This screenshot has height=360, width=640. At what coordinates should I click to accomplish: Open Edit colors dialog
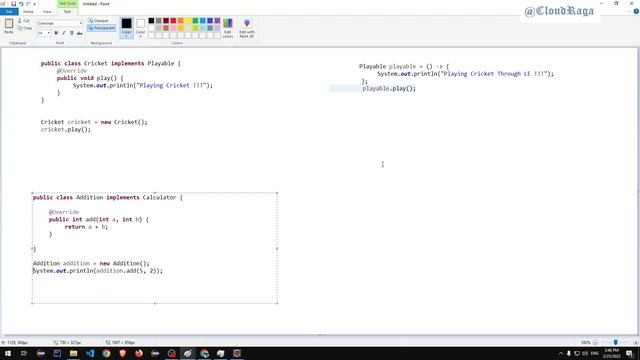click(x=228, y=28)
